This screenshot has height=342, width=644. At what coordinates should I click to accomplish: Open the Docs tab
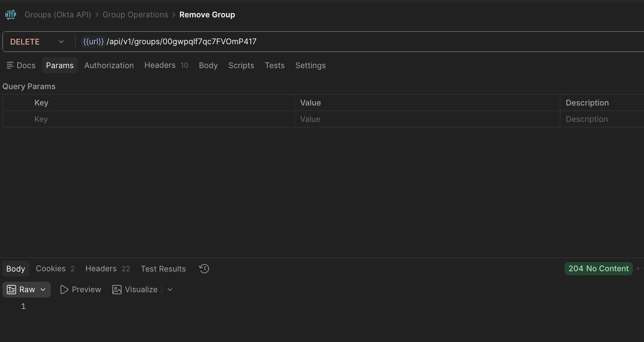click(x=21, y=65)
